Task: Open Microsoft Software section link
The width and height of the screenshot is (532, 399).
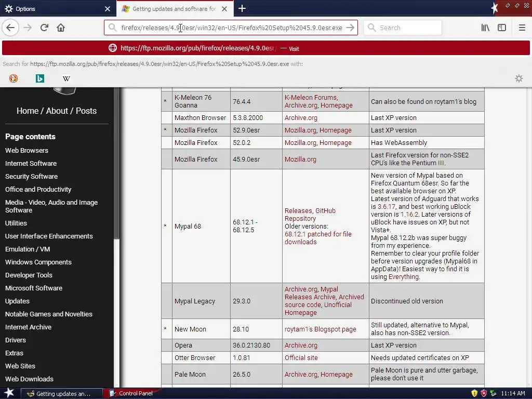Action: coord(34,288)
